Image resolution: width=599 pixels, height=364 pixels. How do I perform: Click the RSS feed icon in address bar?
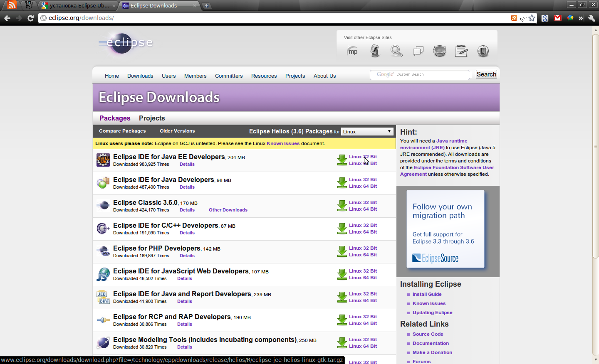click(514, 18)
